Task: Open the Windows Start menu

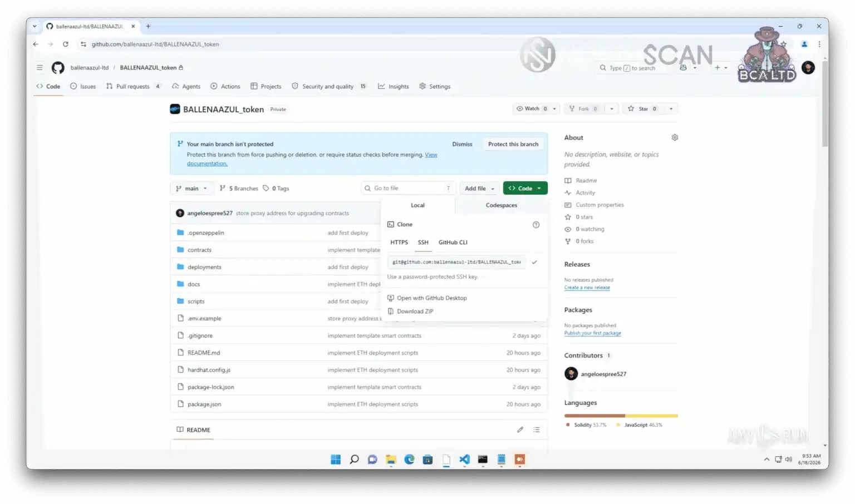Action: click(336, 459)
